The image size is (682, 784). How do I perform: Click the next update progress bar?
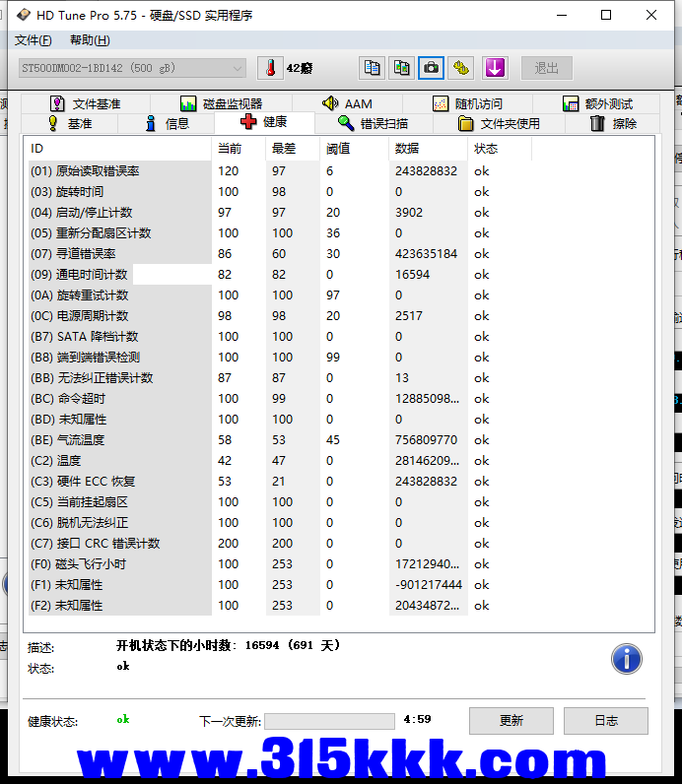point(329,721)
